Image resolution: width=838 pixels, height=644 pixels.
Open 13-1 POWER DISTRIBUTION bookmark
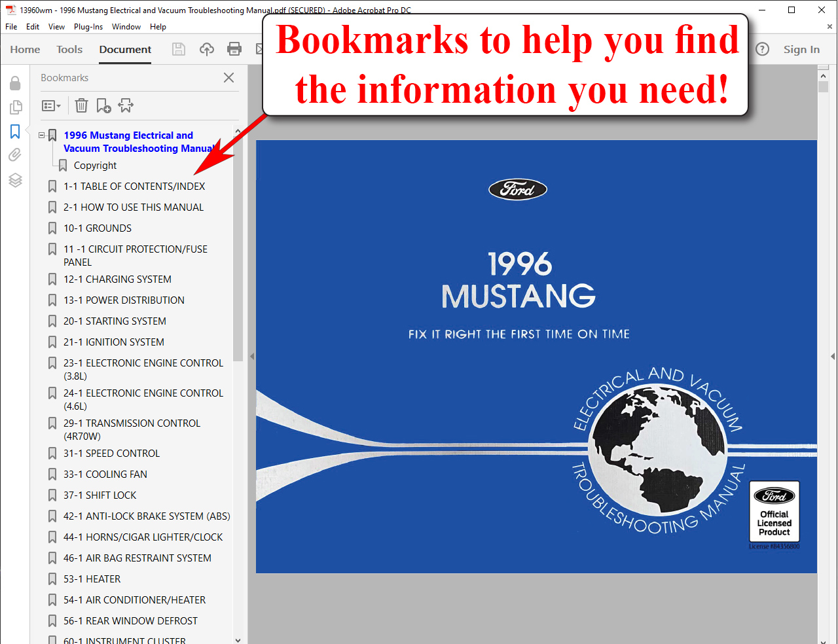(124, 300)
